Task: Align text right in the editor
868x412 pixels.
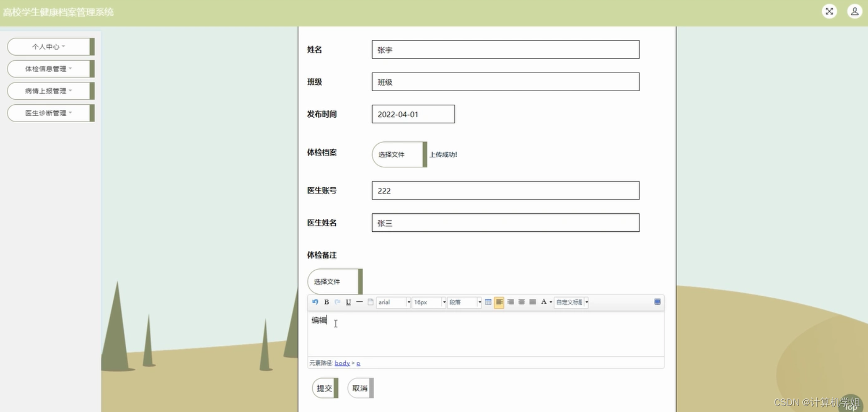Action: coord(510,302)
